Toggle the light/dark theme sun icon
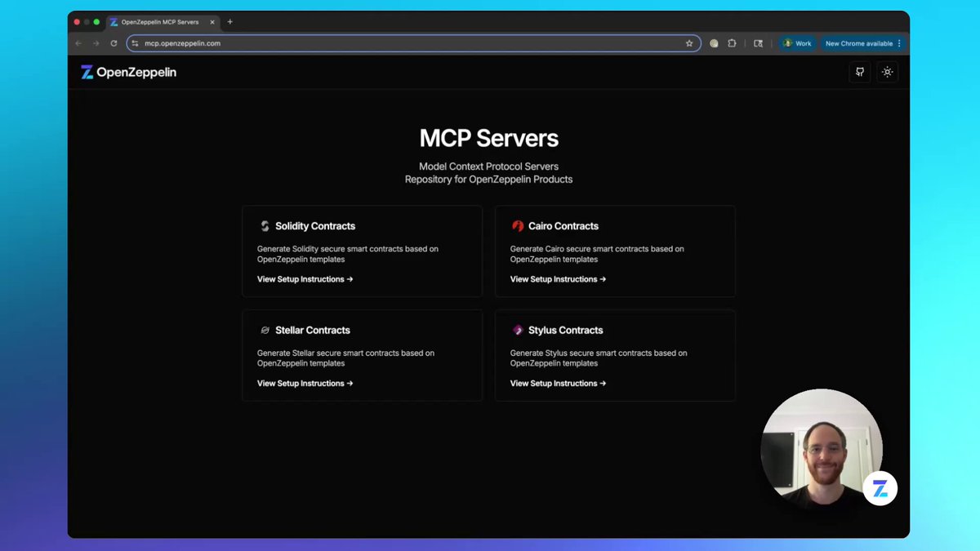 [888, 72]
